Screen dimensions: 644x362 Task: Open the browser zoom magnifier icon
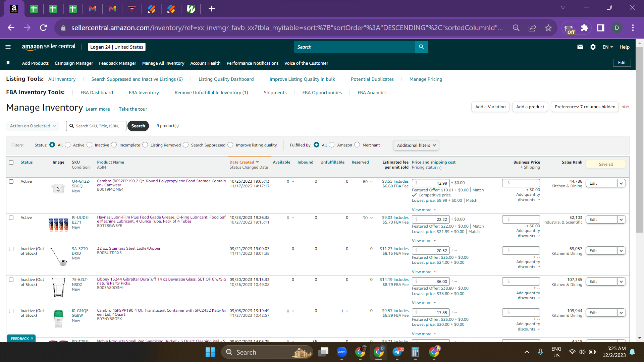click(516, 28)
